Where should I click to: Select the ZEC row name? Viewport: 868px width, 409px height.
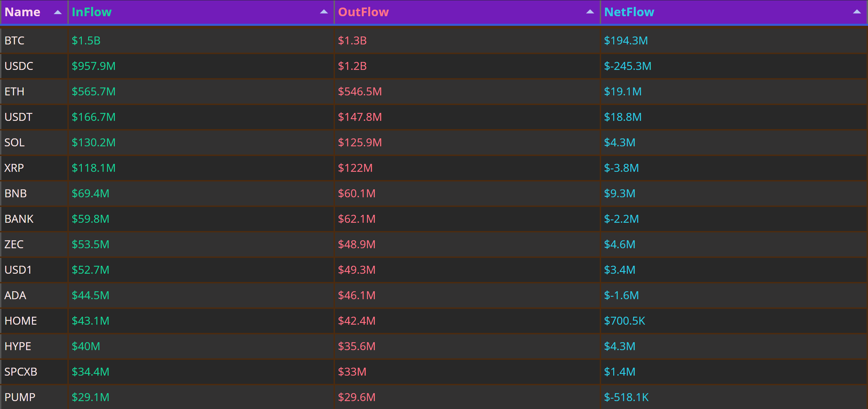coord(14,244)
